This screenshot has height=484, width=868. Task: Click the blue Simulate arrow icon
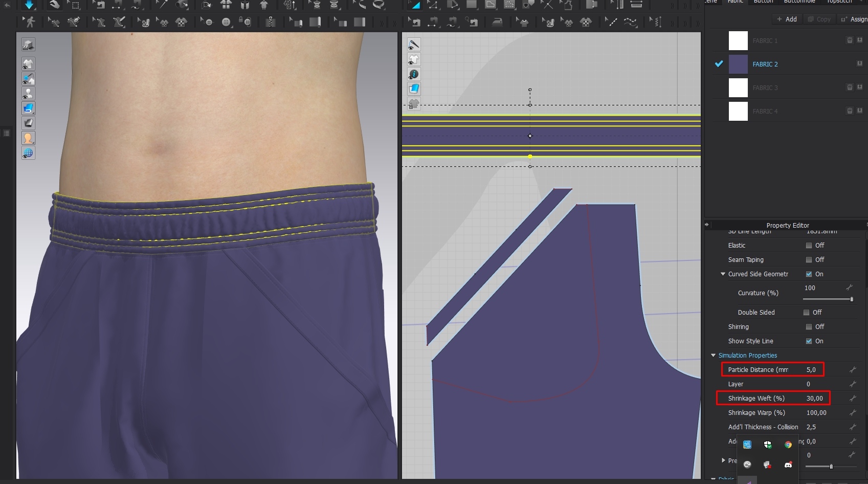pyautogui.click(x=29, y=5)
